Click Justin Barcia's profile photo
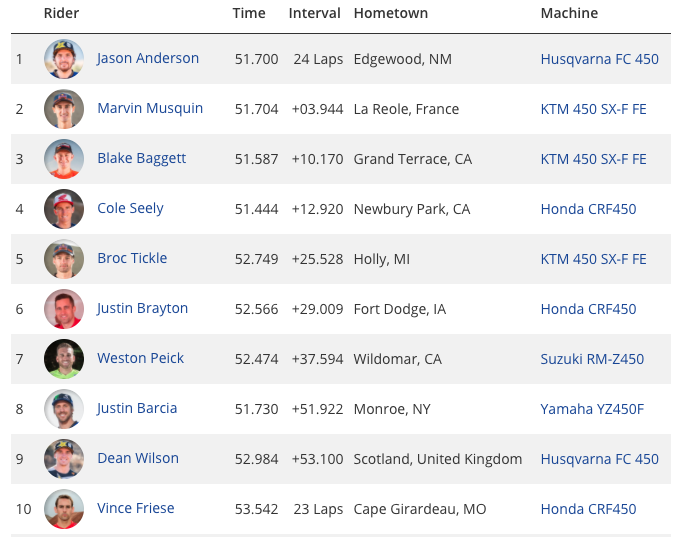The height and width of the screenshot is (537, 687). pos(64,409)
